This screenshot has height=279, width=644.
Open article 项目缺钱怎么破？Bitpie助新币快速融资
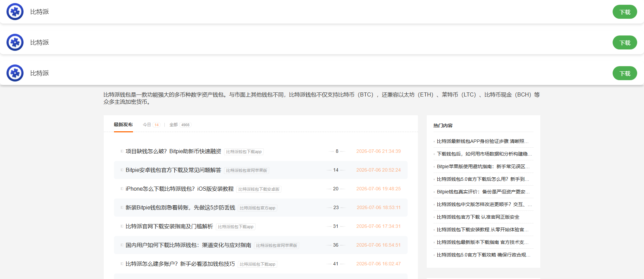(x=173, y=151)
